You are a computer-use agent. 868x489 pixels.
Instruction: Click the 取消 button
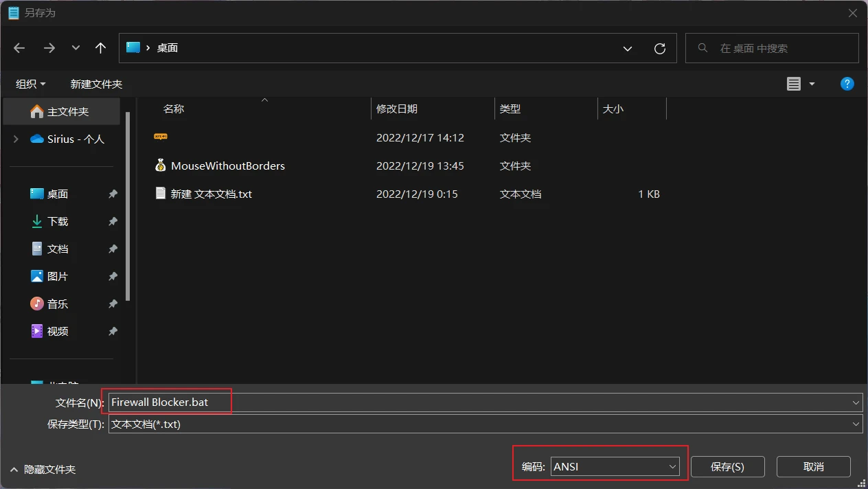(814, 466)
